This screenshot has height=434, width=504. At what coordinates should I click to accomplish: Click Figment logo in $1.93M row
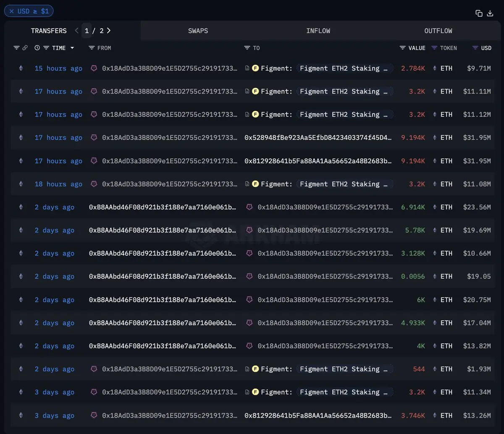(255, 369)
